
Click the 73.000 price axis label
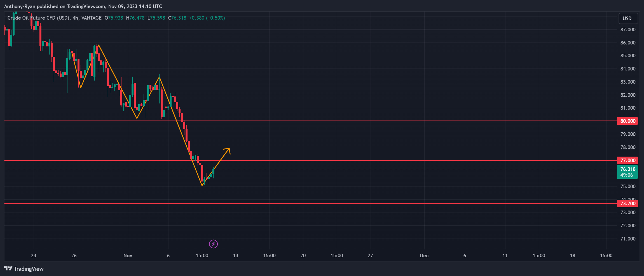[x=628, y=213]
